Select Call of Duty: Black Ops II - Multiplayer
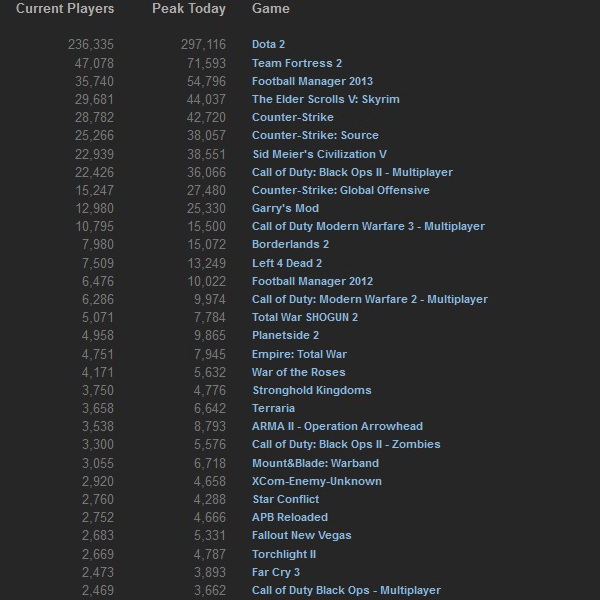 coord(352,172)
